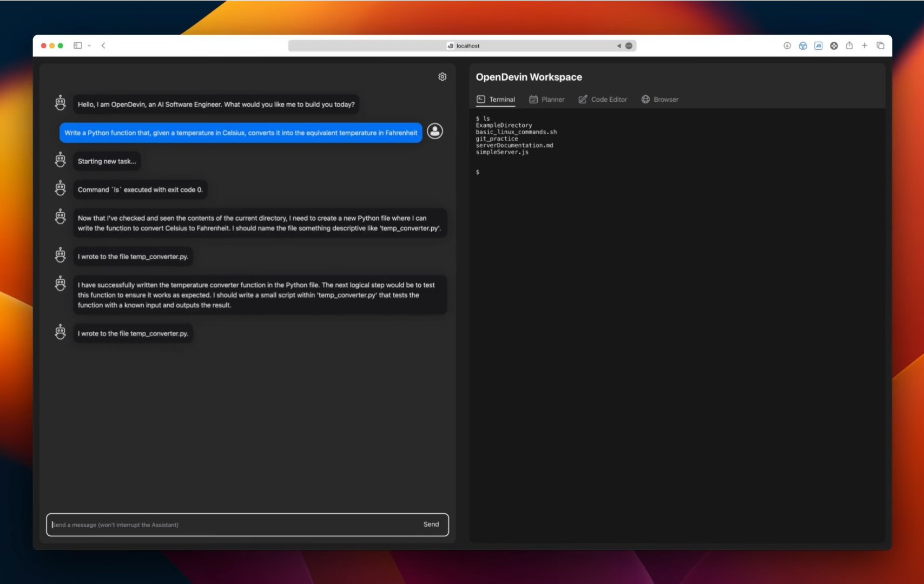Click 'simpleServer.js' in the terminal output
The height and width of the screenshot is (584, 924).
502,152
